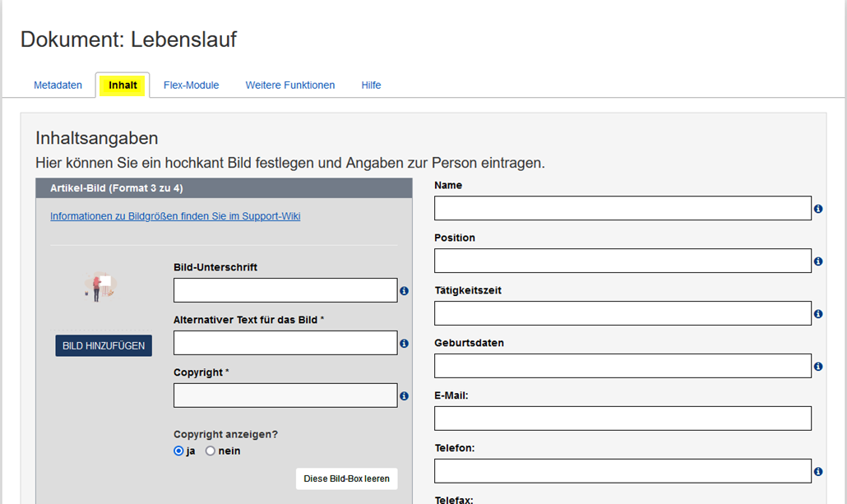Viewport: 847px width, 504px height.
Task: Open the info tooltip for Alternativer Text
Action: tap(404, 343)
